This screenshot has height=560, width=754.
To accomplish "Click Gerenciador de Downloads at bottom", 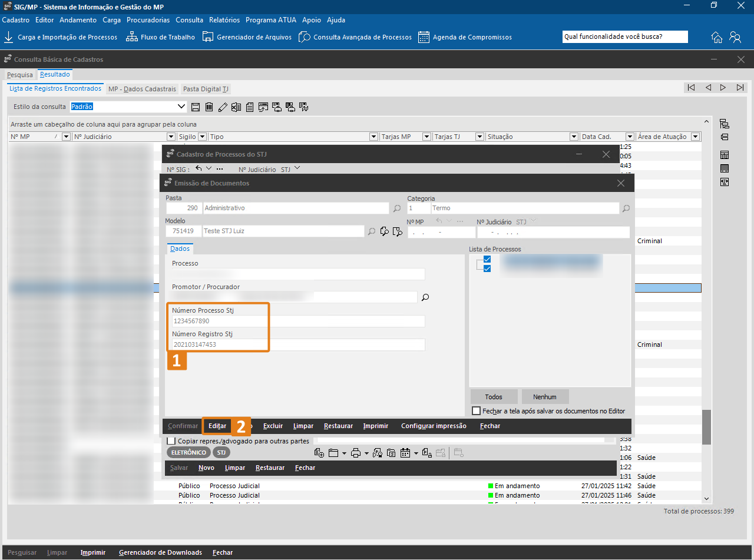I will point(160,552).
